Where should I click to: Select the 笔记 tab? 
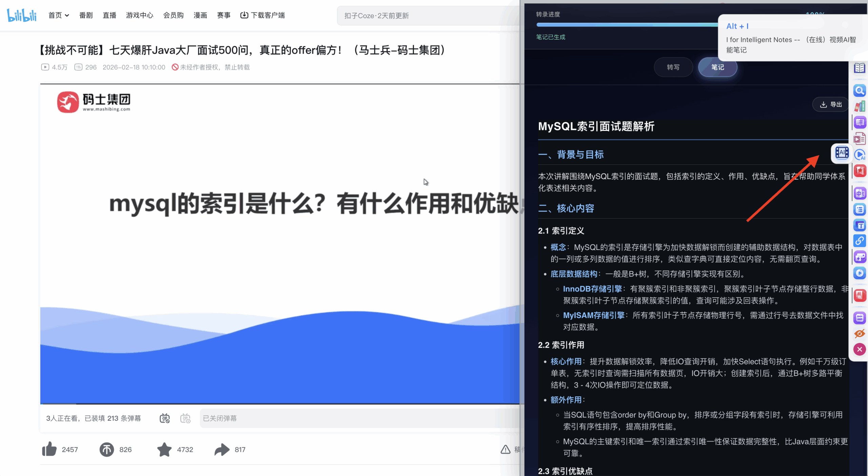point(717,67)
